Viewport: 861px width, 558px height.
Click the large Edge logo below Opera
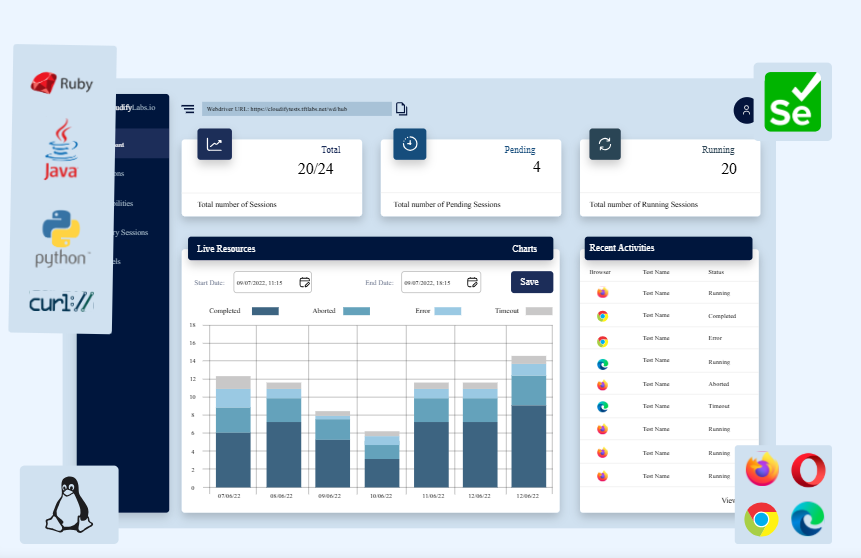click(808, 518)
